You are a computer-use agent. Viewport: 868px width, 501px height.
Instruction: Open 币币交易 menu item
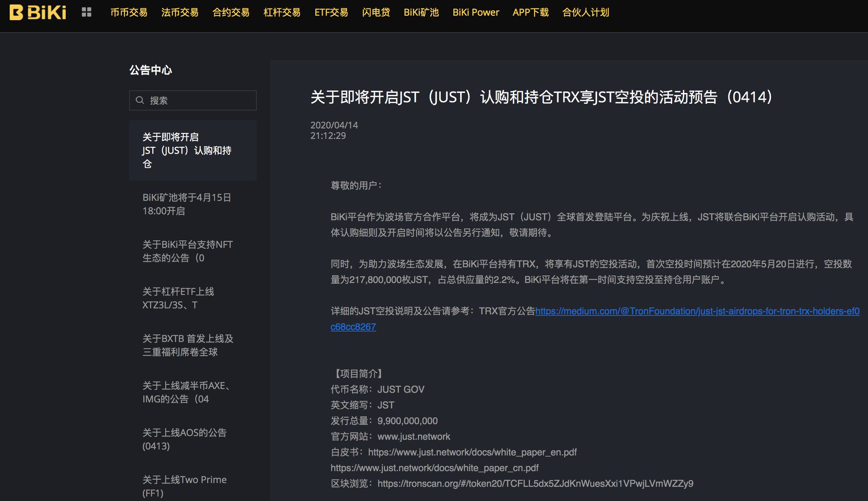[x=129, y=12]
